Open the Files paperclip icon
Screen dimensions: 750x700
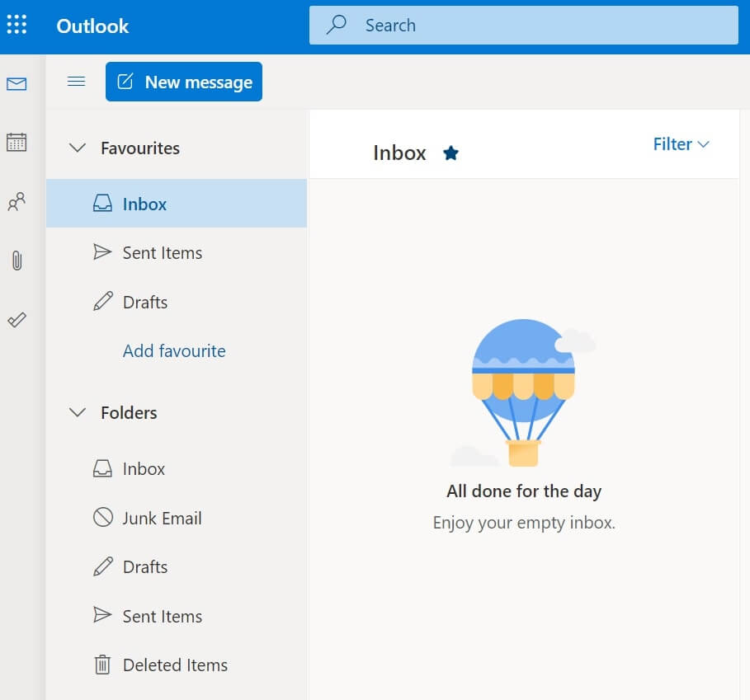pos(17,261)
